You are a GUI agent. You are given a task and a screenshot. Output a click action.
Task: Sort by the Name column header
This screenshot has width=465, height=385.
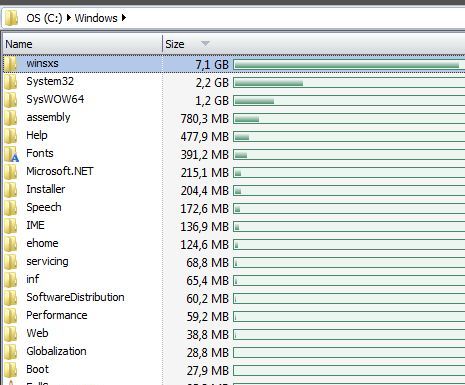(x=83, y=44)
